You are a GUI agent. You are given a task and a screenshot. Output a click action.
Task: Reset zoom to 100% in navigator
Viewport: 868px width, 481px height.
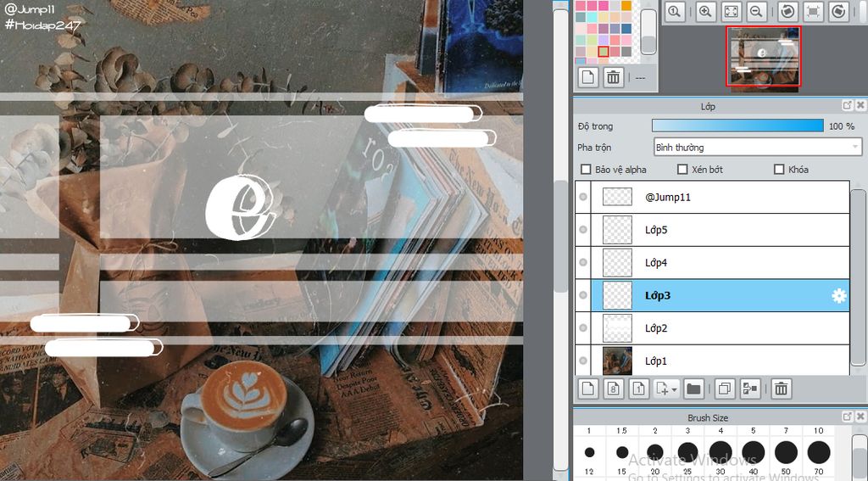coord(674,12)
